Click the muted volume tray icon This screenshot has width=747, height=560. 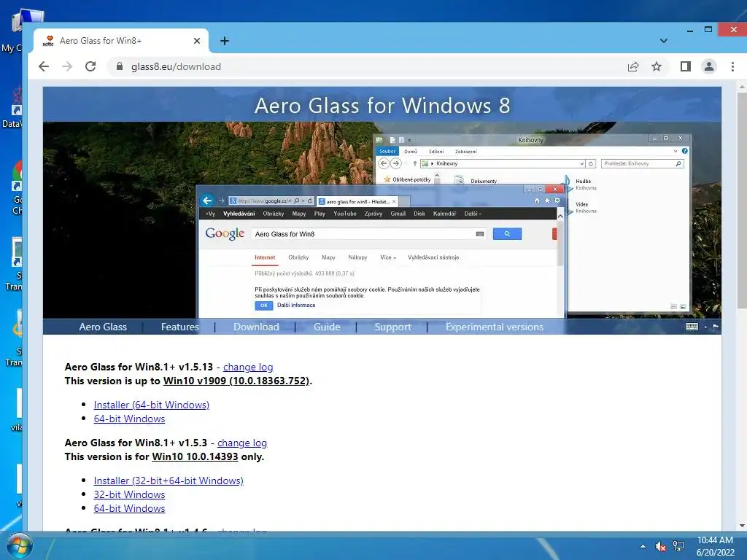point(660,546)
